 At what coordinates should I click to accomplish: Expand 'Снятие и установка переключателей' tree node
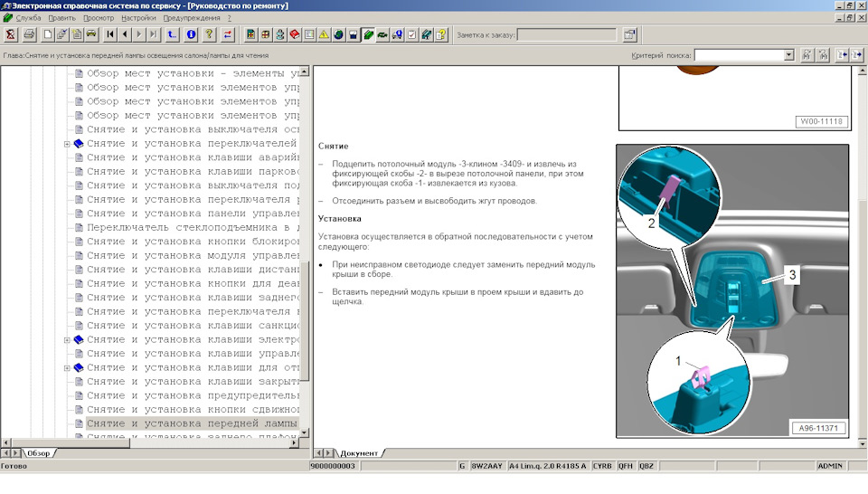(67, 144)
